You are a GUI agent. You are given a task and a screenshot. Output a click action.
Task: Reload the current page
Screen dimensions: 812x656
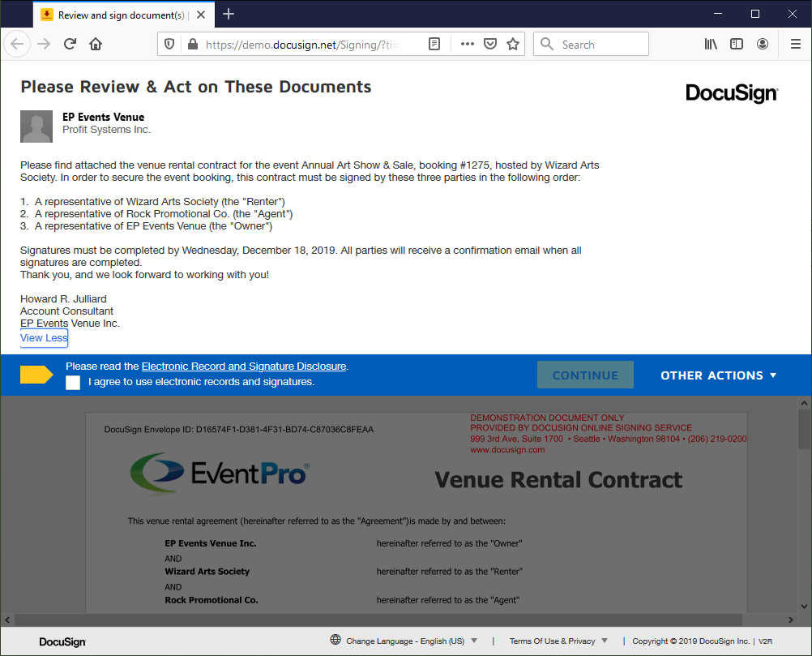tap(70, 44)
